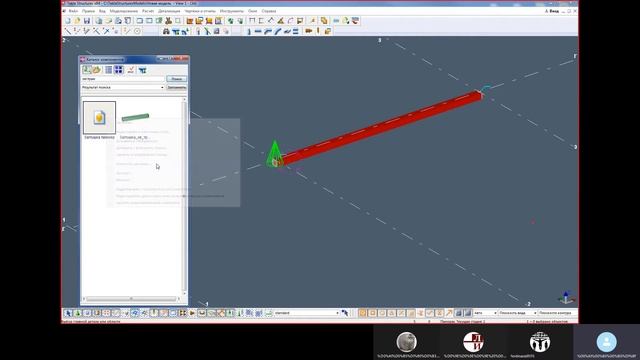640x360 pixels.
Task: Click the red checkmark icon in the catalog
Action: (131, 70)
